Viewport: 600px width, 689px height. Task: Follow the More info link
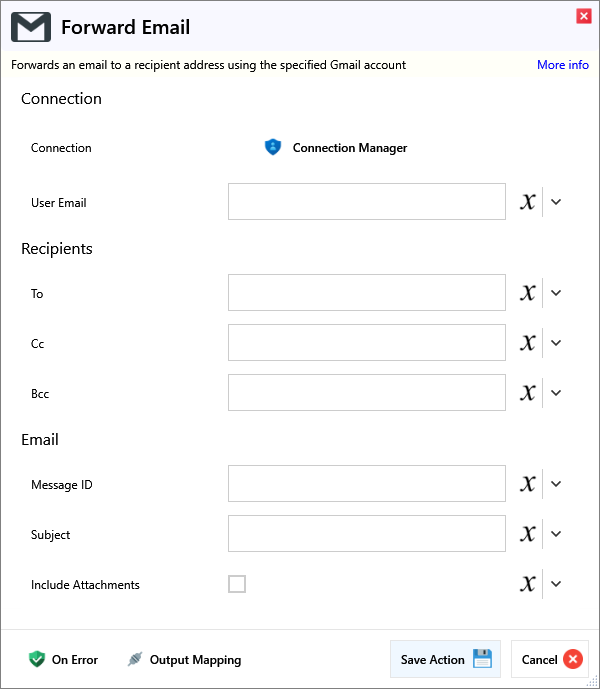562,65
